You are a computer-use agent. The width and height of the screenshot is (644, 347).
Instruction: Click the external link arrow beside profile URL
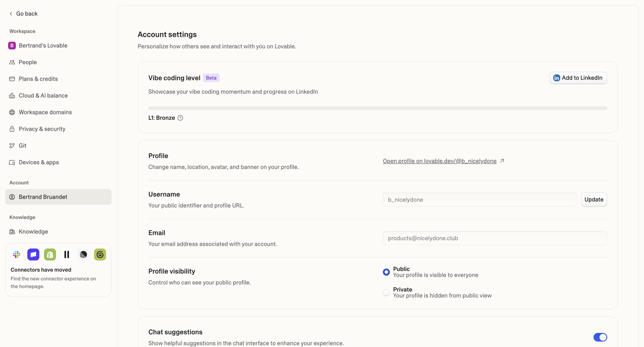(x=502, y=161)
